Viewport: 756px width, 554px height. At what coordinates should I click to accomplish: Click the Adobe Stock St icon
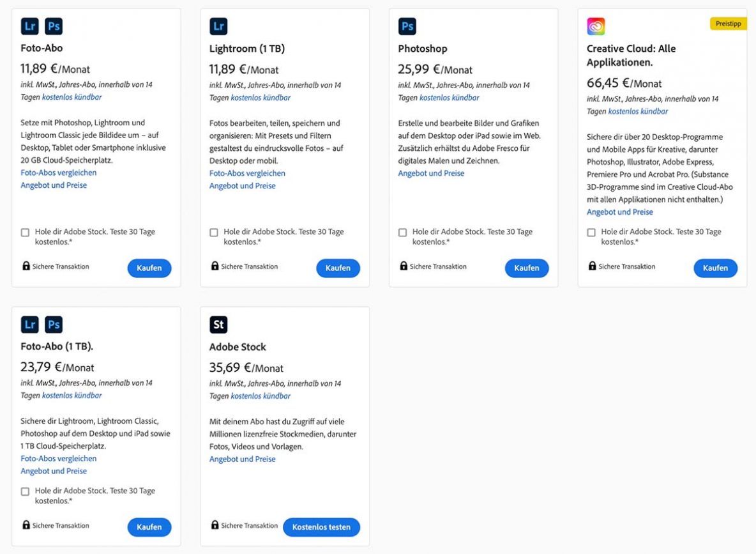coord(218,325)
